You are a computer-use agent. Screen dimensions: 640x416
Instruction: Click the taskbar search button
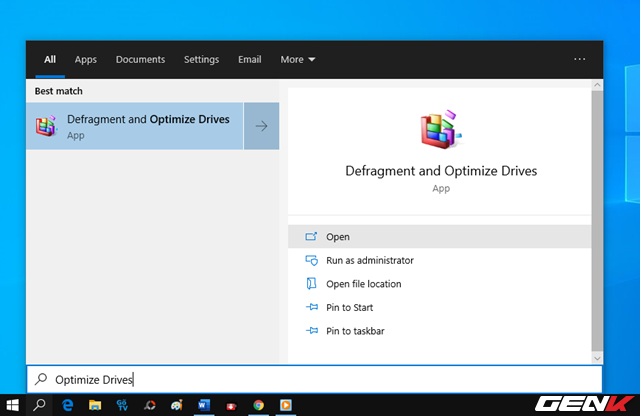[39, 405]
